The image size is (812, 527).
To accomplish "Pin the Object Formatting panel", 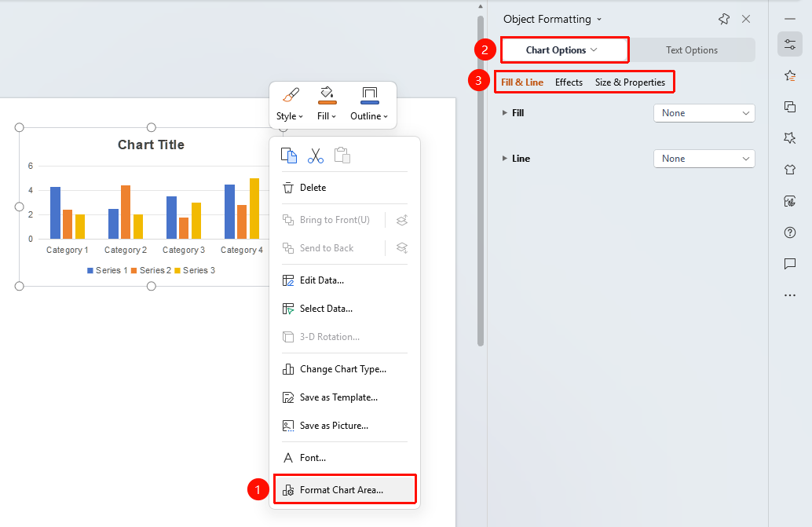I will [x=724, y=19].
